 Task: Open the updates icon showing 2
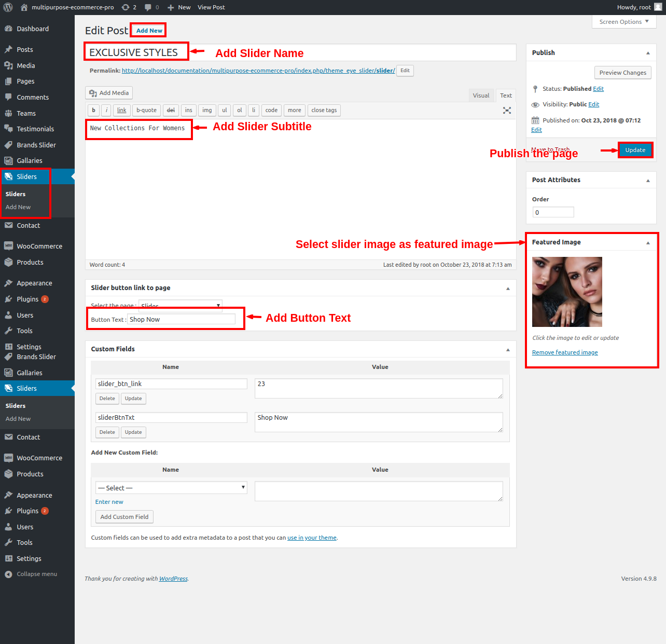pos(126,7)
